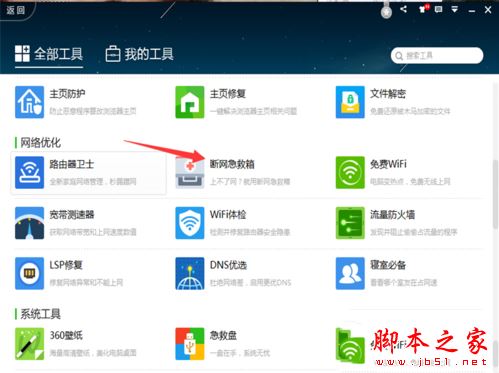Click the vertical scrollbar thumb

(495, 194)
